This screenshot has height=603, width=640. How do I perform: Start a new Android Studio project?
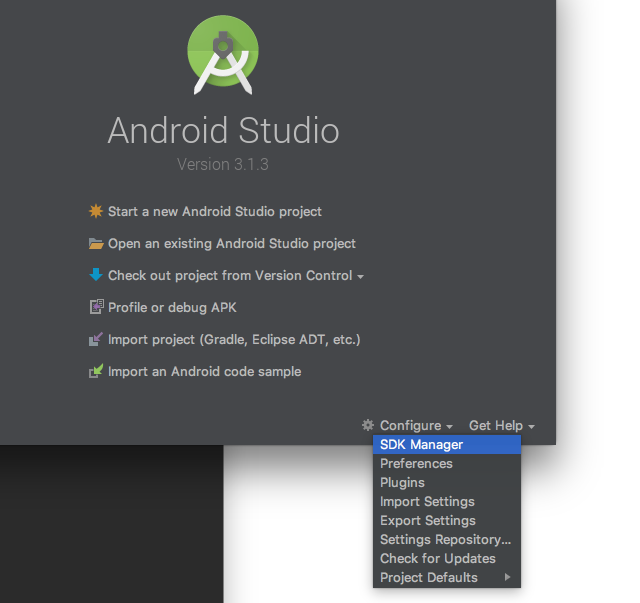[215, 211]
